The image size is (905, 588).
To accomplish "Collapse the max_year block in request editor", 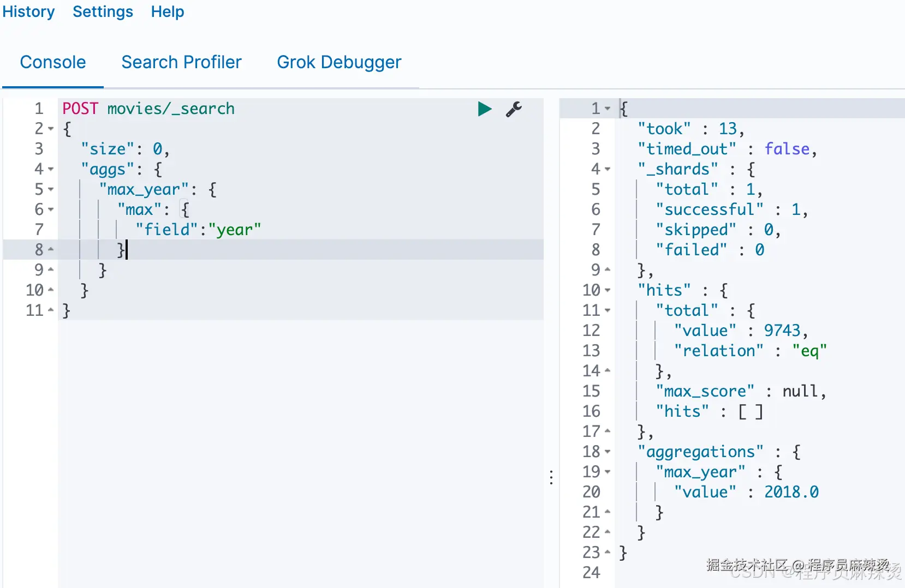I will click(51, 190).
